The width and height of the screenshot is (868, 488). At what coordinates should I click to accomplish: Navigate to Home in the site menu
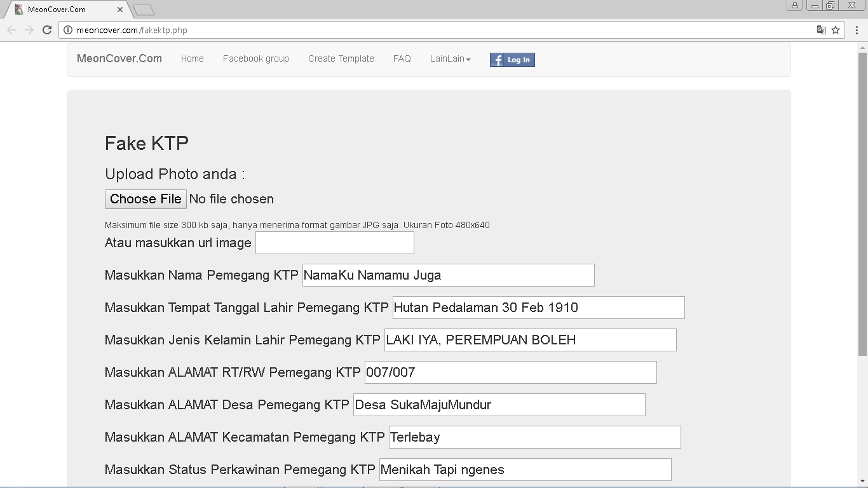click(192, 58)
